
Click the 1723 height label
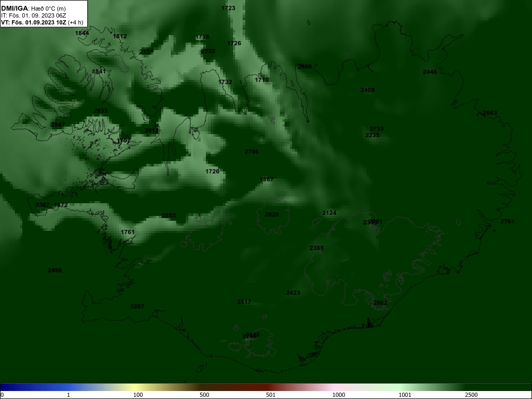pos(228,8)
